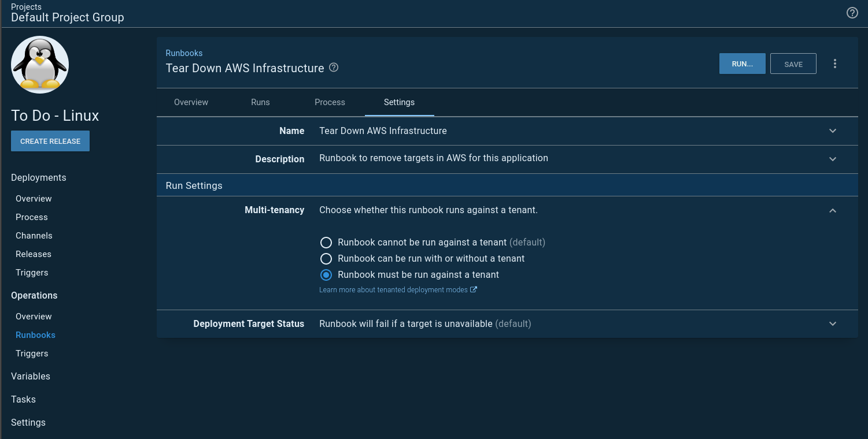Click the CREATE RELEASE button
Screen dimensions: 868x439
50,142
